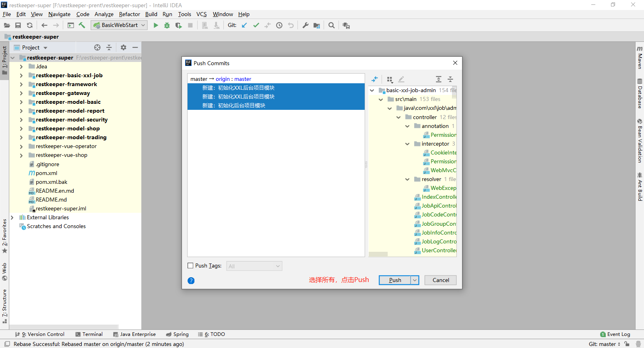Viewport: 644px width, 348px height.
Task: Open Spring tool window
Action: pyautogui.click(x=177, y=334)
